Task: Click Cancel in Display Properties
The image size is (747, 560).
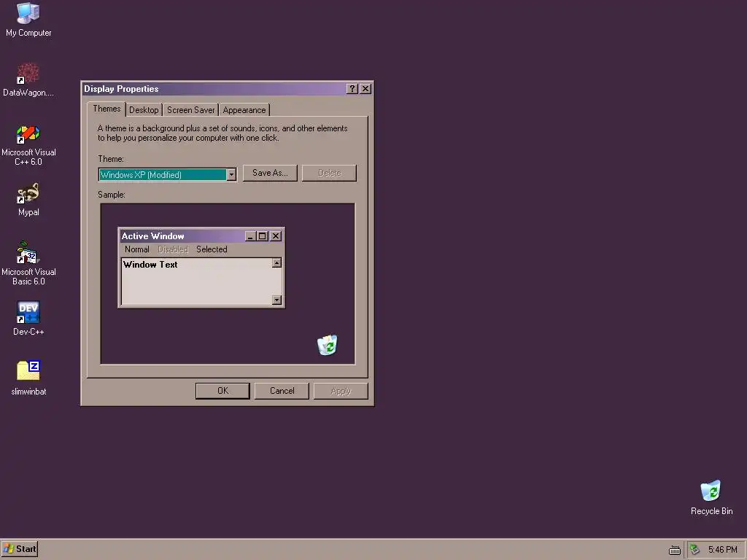Action: 282,391
